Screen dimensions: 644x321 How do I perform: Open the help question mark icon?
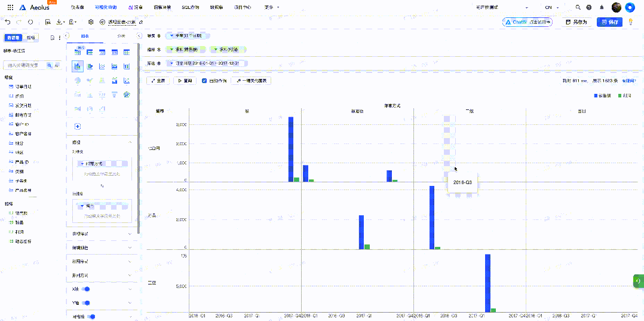point(589,7)
